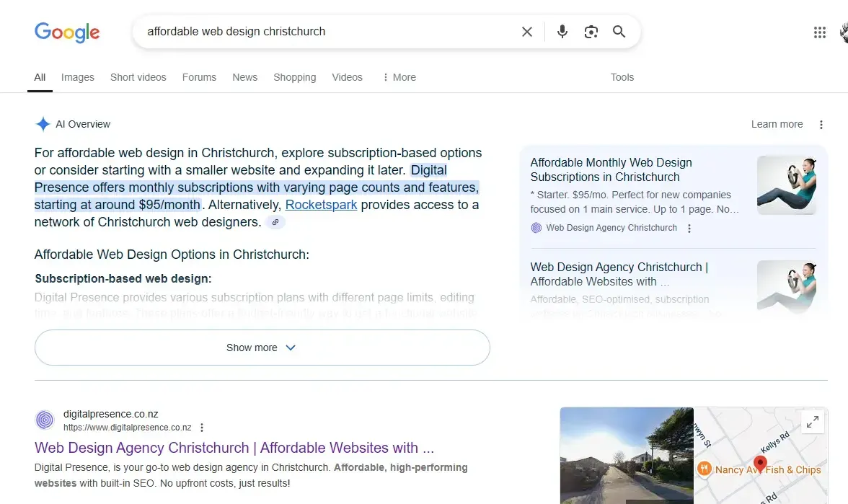Open Google Lens image search icon
The height and width of the screenshot is (504, 848).
[x=591, y=32]
